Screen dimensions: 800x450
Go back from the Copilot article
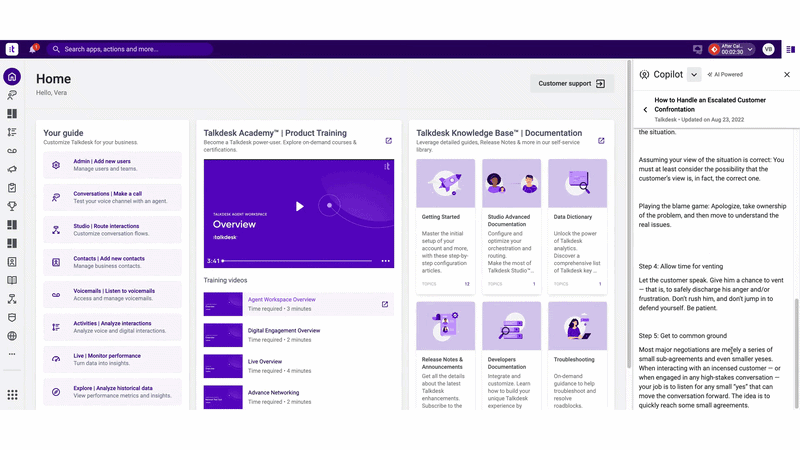[x=645, y=110]
